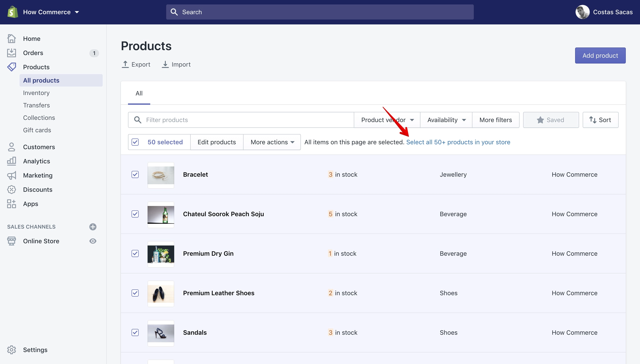Go to Home in sidebar
Screen dimensions: 640x364
(32, 38)
